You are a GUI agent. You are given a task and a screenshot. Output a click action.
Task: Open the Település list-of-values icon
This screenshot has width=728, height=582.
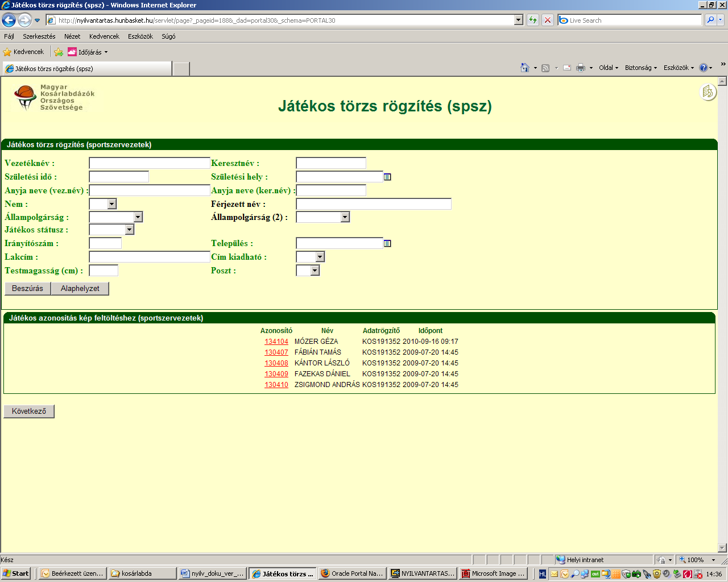point(387,243)
